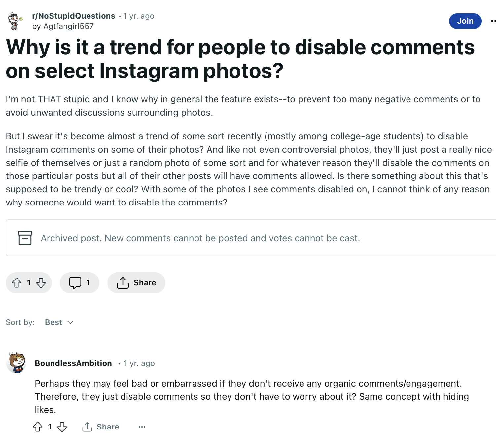496x448 pixels.
Task: Downvote the Instagram comments post
Action: pyautogui.click(x=41, y=283)
